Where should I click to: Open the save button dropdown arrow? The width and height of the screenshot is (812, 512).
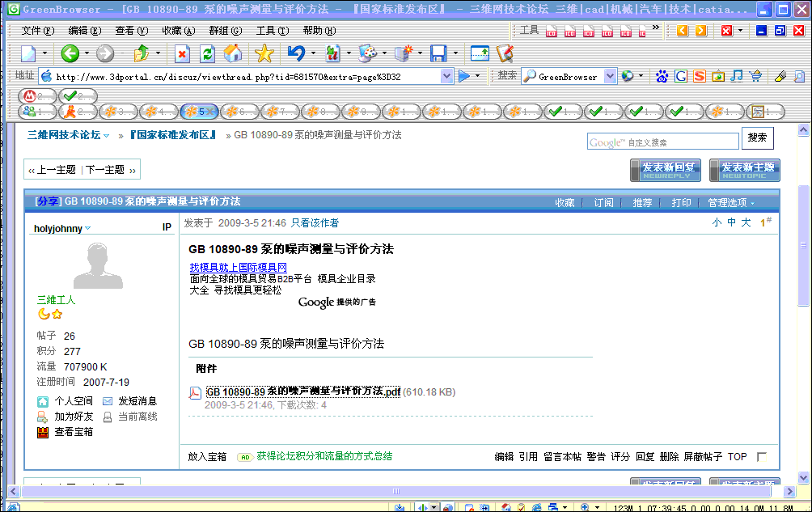tap(455, 53)
